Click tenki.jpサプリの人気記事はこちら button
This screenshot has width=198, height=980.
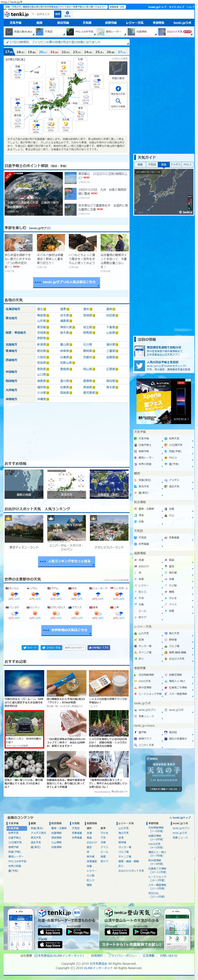(67, 282)
